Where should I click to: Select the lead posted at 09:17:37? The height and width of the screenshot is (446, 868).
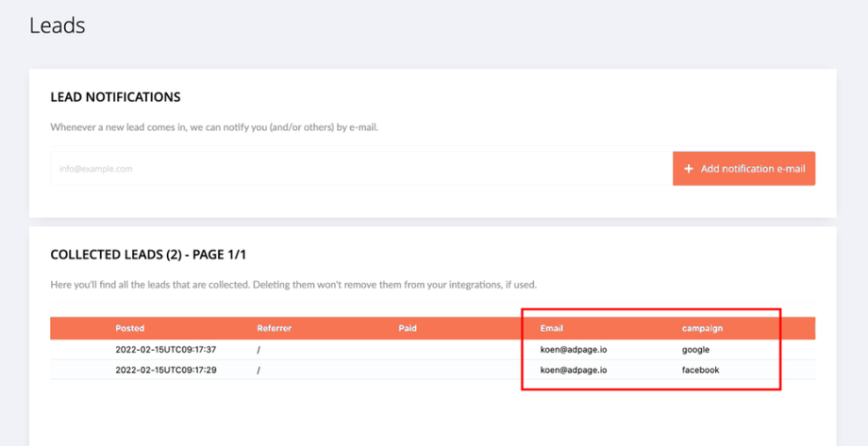click(153, 350)
